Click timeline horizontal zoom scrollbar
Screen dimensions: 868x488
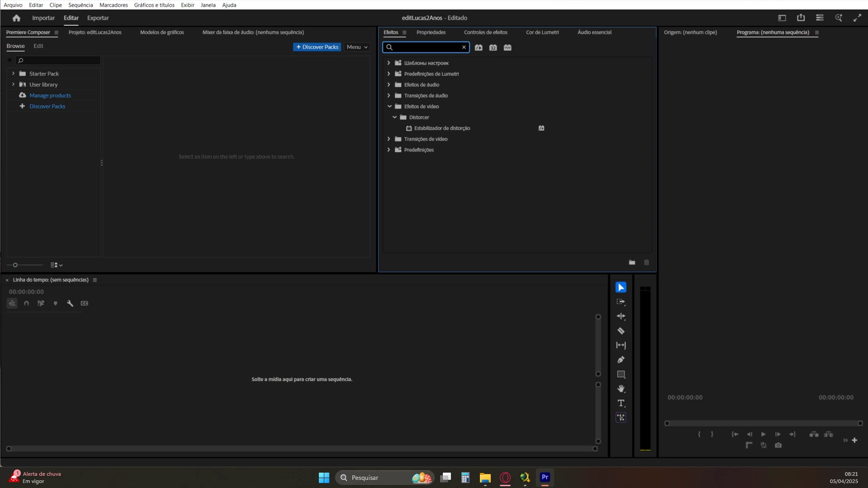tap(302, 449)
